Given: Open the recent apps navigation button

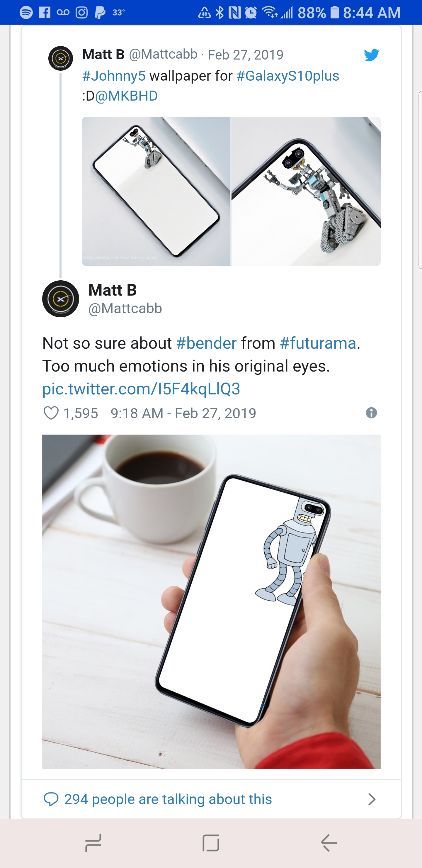Looking at the screenshot, I should click(x=93, y=843).
